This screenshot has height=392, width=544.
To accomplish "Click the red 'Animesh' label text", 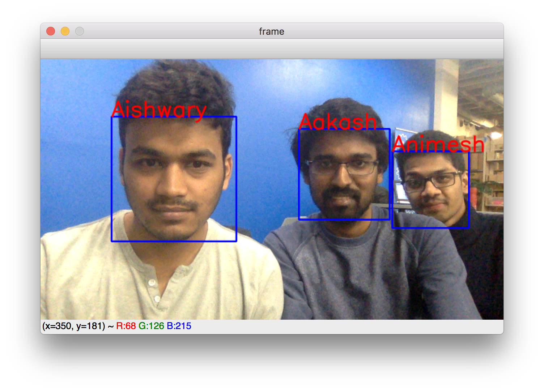I will pyautogui.click(x=438, y=144).
